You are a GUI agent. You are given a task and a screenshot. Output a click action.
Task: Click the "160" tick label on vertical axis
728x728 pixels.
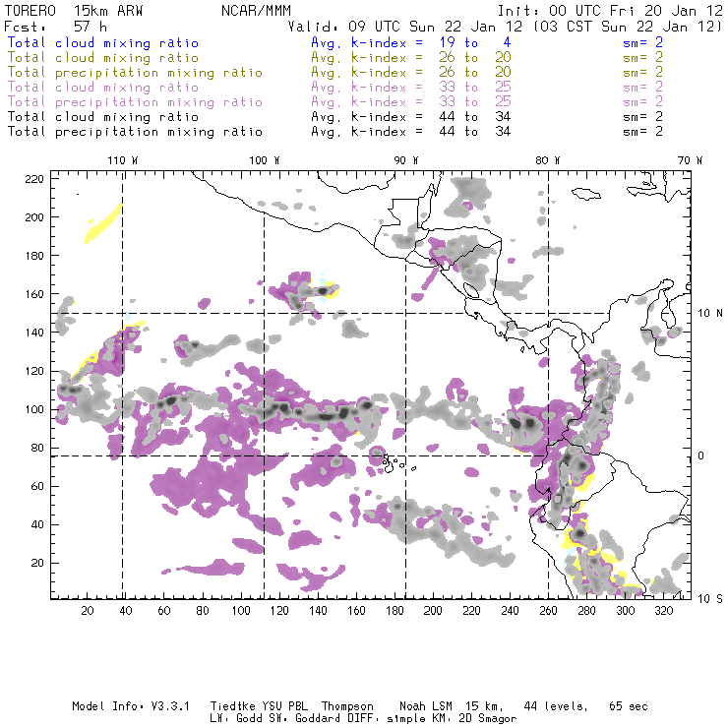34,294
